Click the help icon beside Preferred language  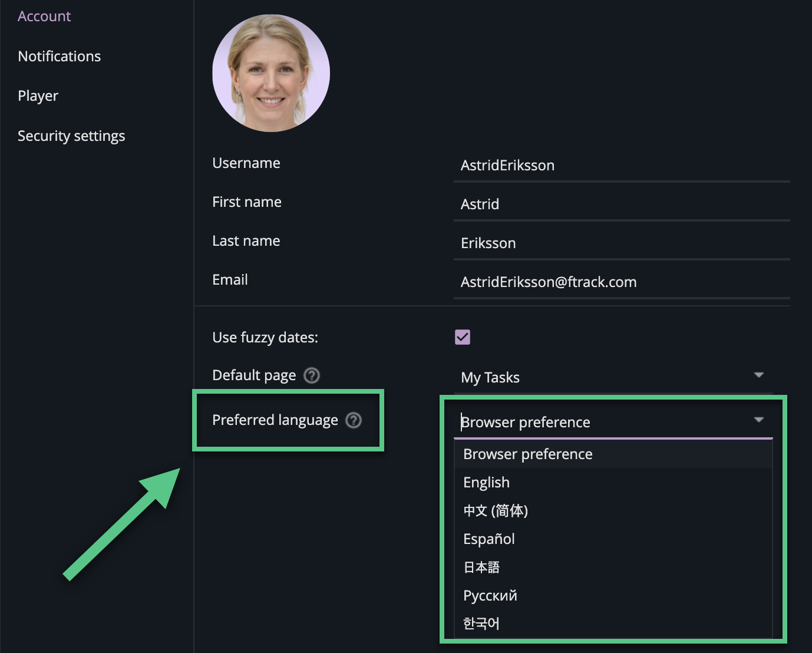coord(353,420)
